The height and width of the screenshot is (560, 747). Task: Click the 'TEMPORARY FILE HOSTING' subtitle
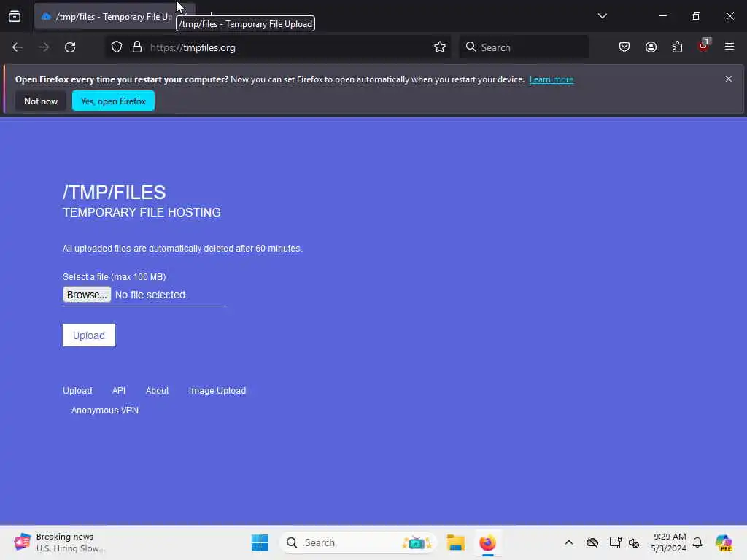tap(142, 212)
